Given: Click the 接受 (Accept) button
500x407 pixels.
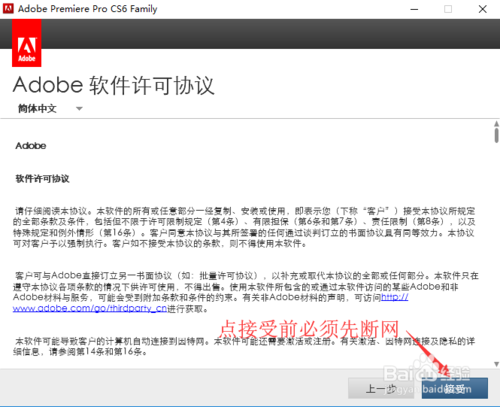Looking at the screenshot, I should [455, 388].
